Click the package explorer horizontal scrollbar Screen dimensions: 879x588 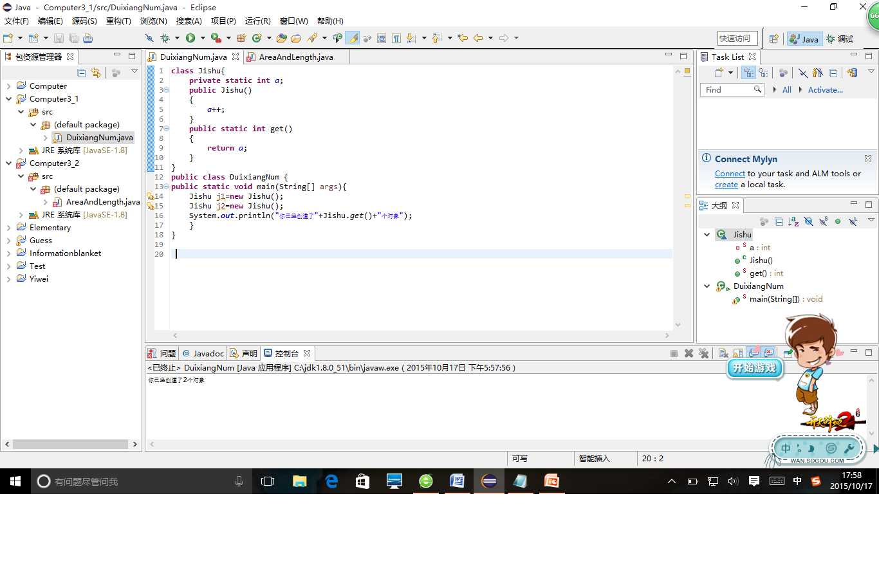click(x=71, y=444)
